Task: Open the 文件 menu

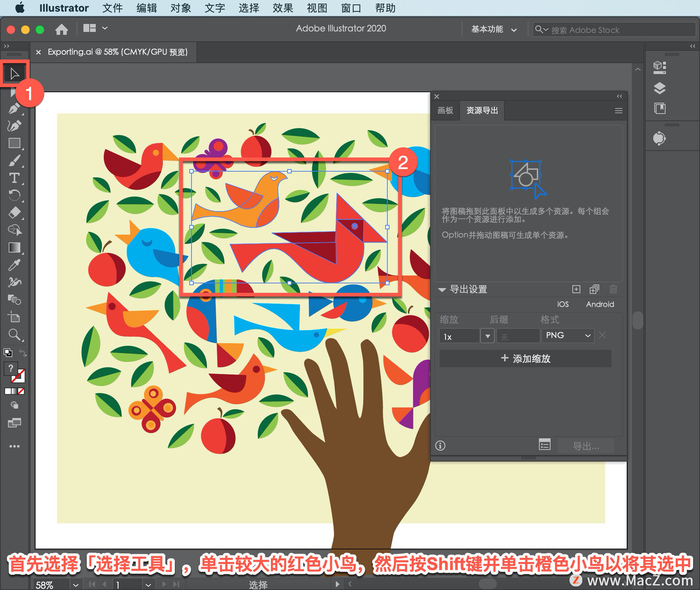Action: (112, 8)
